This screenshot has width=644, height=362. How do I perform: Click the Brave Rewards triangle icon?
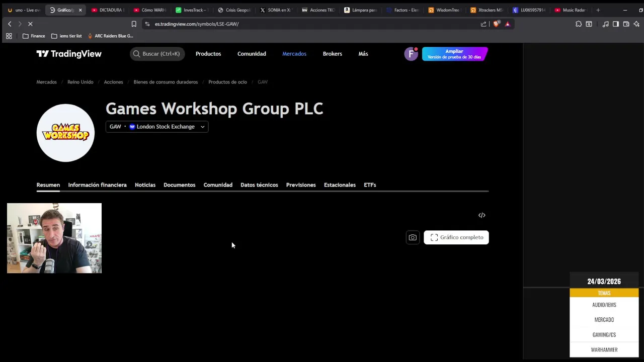point(507,24)
